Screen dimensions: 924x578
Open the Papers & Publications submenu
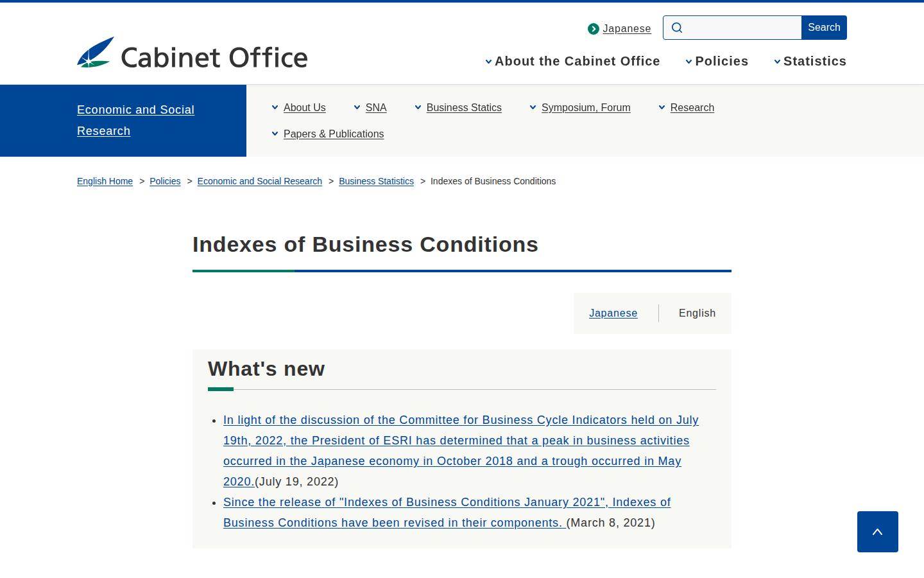pos(327,134)
